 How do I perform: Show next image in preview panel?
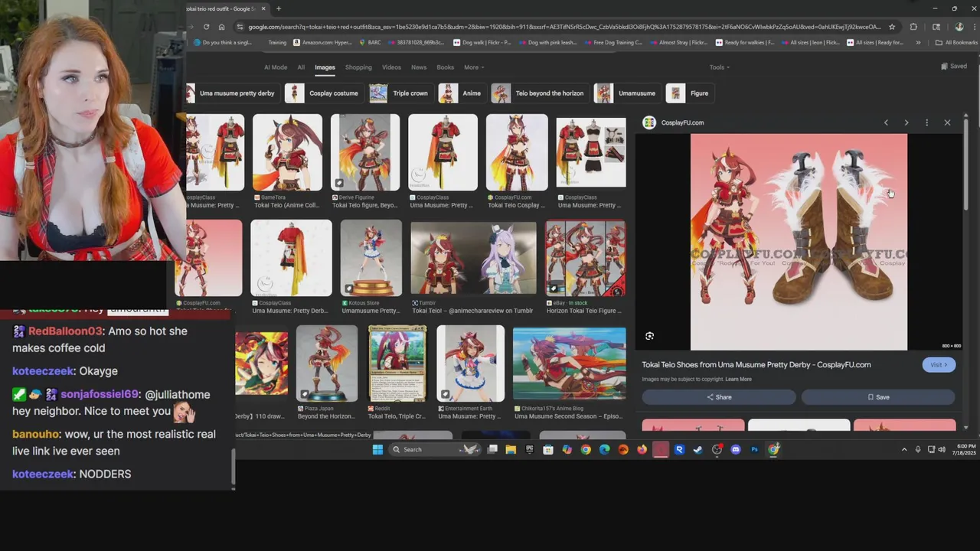(906, 122)
